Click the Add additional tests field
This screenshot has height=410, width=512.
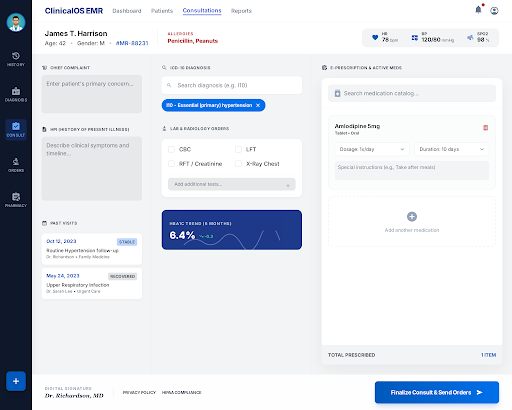pyautogui.click(x=232, y=184)
